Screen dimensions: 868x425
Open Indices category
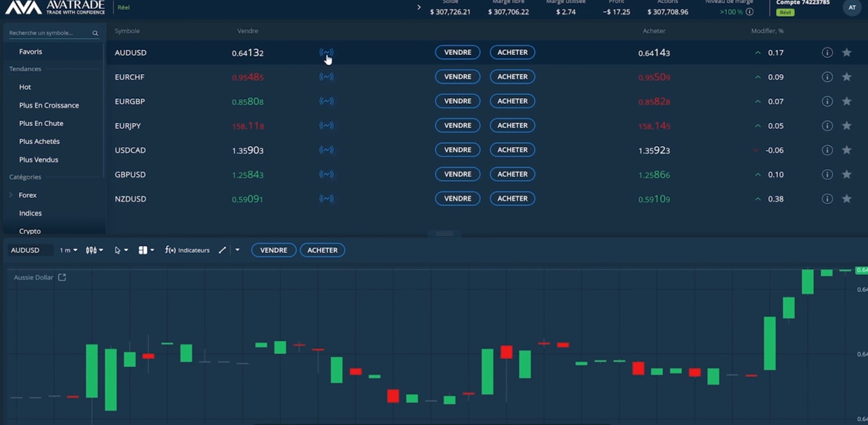(30, 213)
